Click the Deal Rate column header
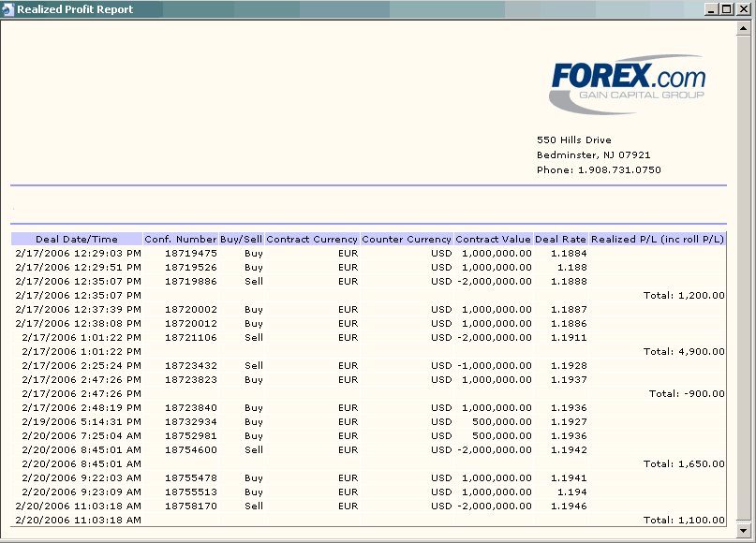 point(561,239)
